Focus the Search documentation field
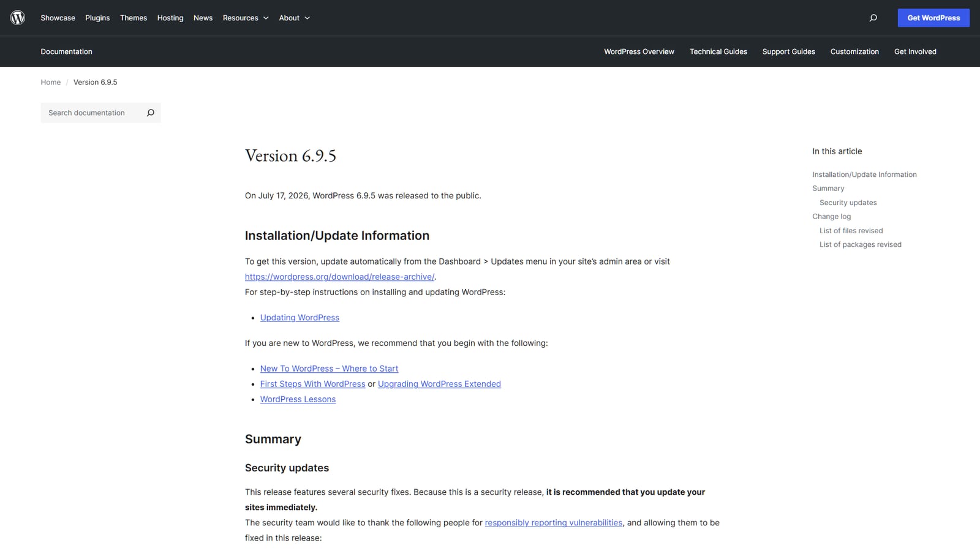 pos(92,113)
